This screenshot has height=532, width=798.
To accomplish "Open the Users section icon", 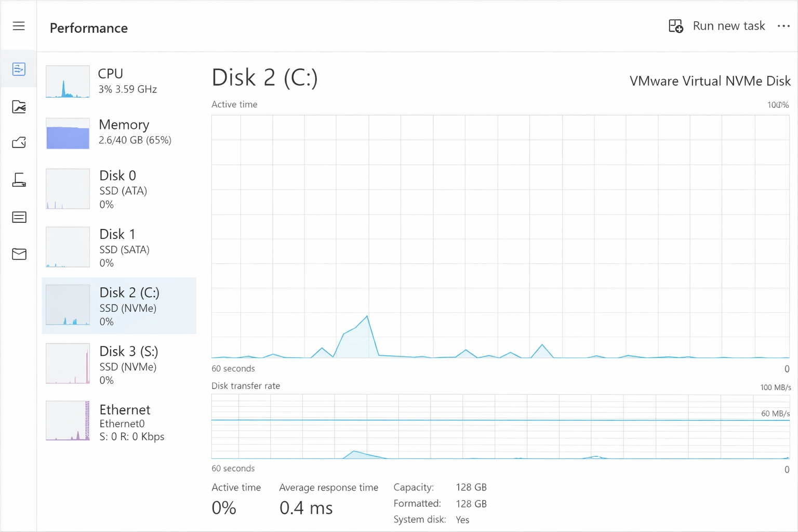I will coord(19,180).
